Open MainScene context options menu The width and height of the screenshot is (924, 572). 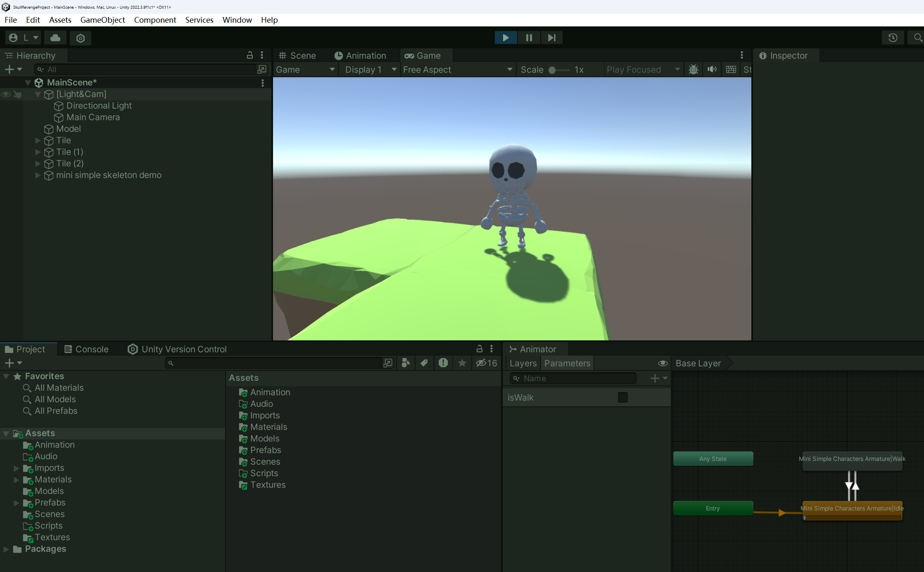262,83
